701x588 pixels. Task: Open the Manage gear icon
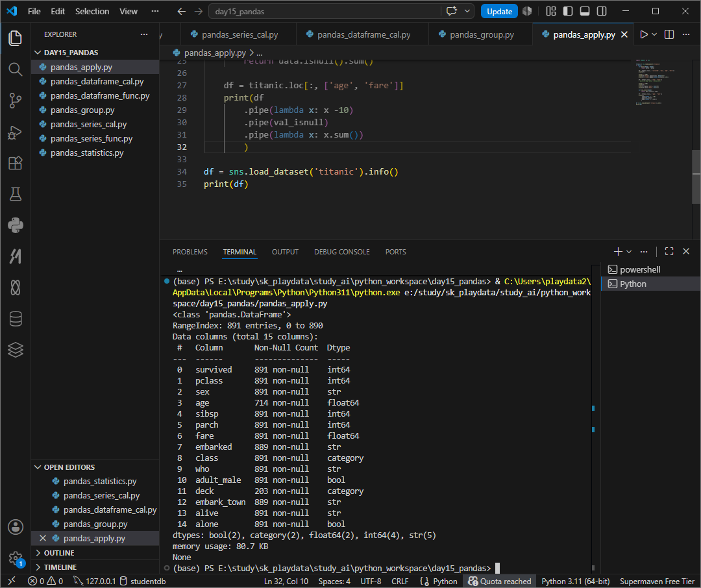(x=15, y=557)
